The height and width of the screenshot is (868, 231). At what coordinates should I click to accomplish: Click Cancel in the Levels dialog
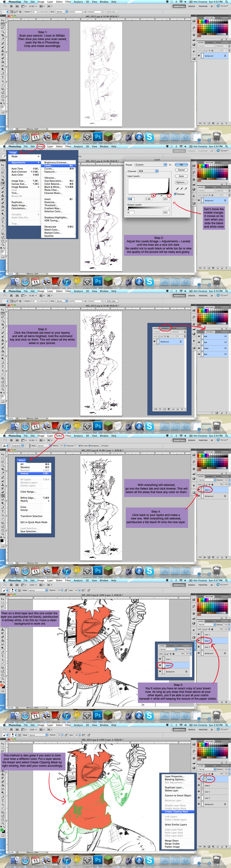[181, 170]
